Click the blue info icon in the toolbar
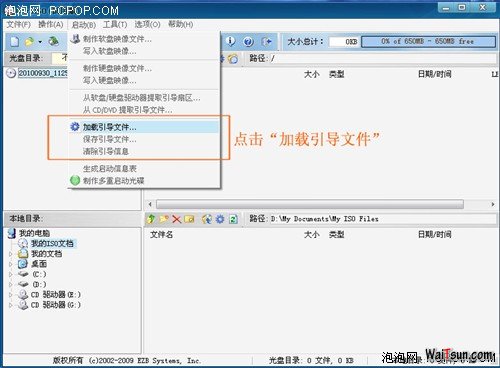500x368 pixels. [230, 41]
